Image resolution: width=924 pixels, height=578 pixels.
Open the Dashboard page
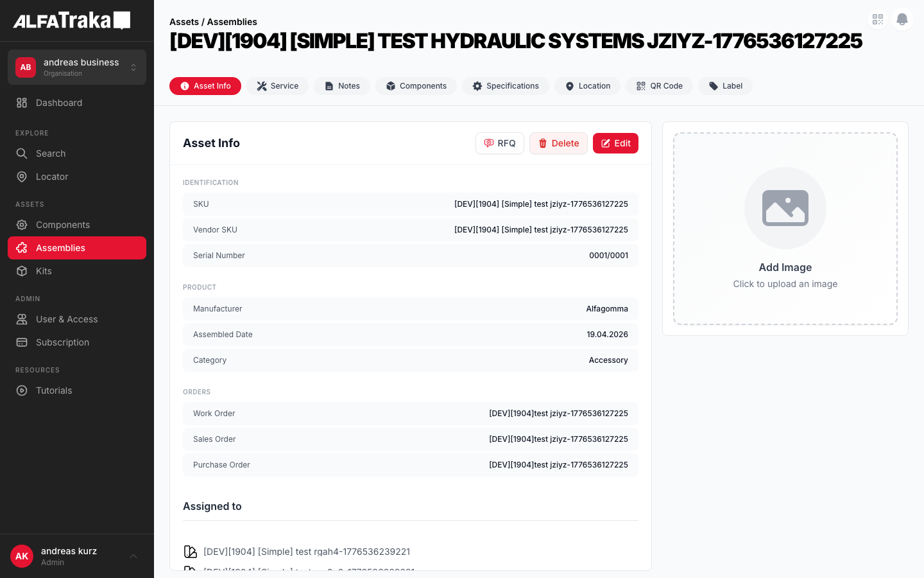58,103
